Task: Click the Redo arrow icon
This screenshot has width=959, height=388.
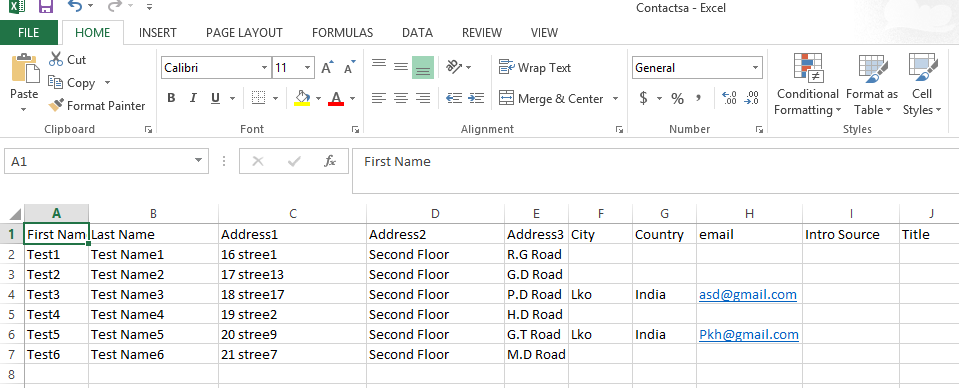Action: click(114, 7)
